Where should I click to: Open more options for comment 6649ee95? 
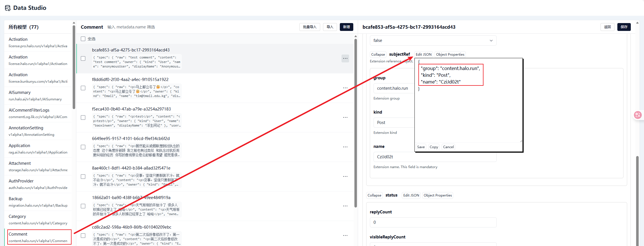(345, 147)
